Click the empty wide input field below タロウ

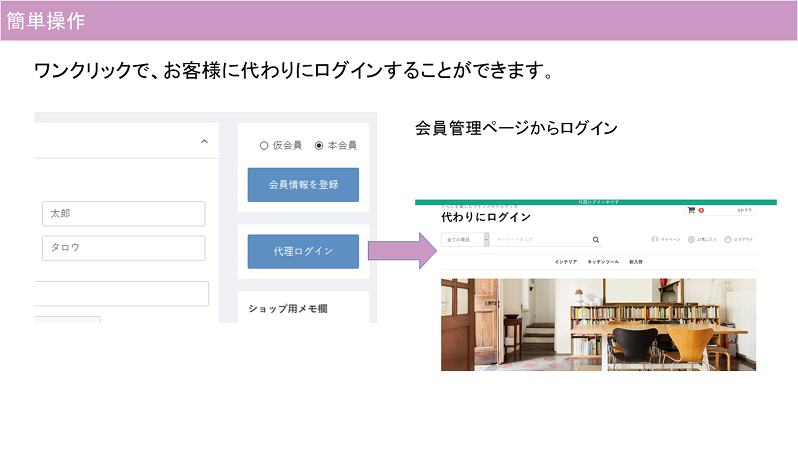(122, 294)
